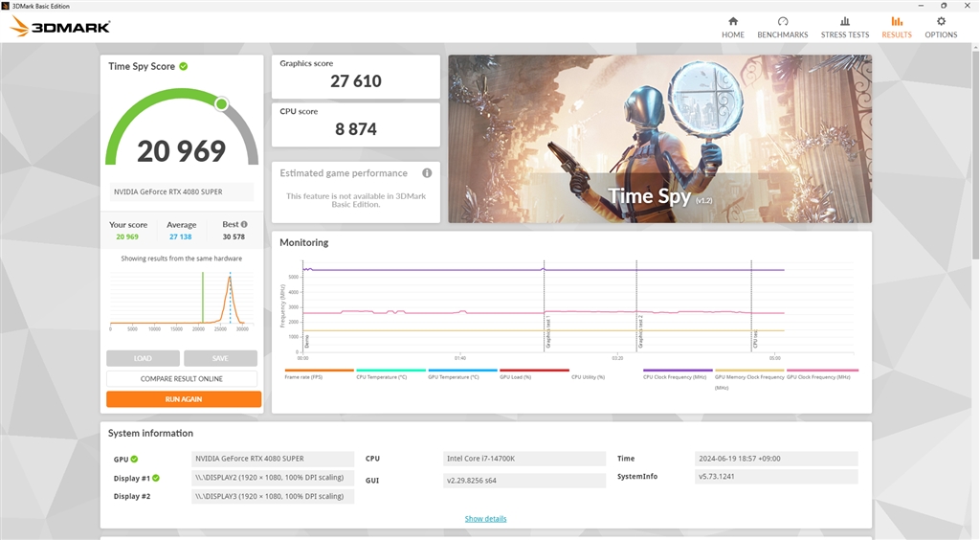Click NVIDIA GeForce RTX 4080 SUPER score label
The height and width of the screenshot is (540, 980).
click(181, 191)
